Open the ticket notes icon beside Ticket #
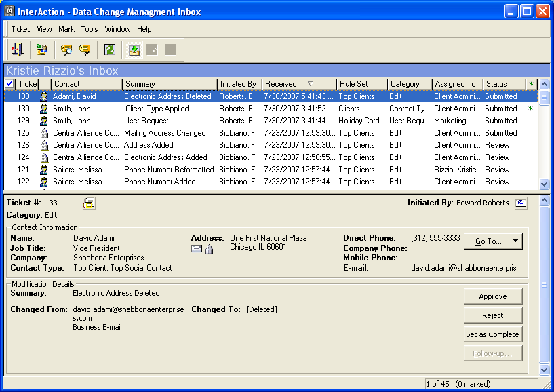The width and height of the screenshot is (554, 392). click(90, 203)
